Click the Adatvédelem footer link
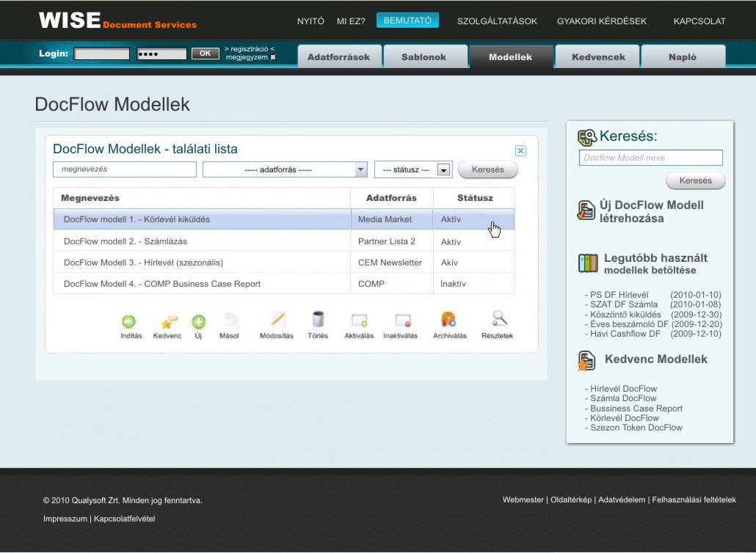Image resolution: width=756 pixels, height=553 pixels. (x=622, y=500)
